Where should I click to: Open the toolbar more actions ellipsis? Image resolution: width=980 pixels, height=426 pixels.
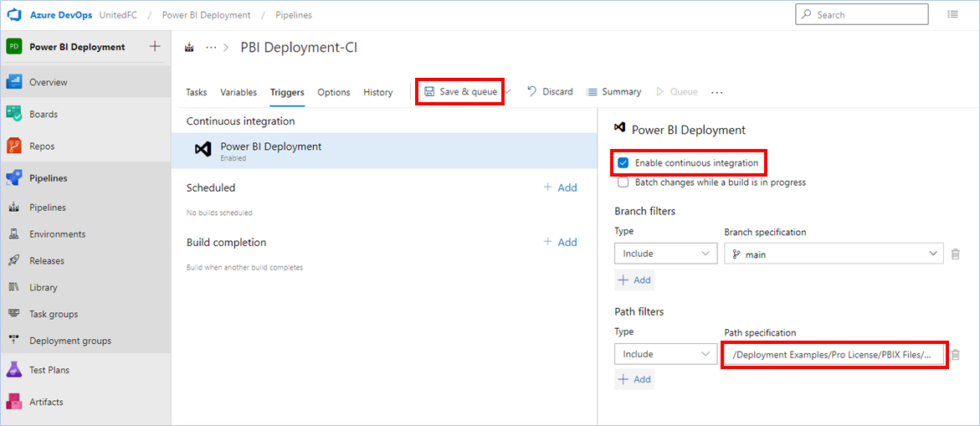click(x=717, y=92)
